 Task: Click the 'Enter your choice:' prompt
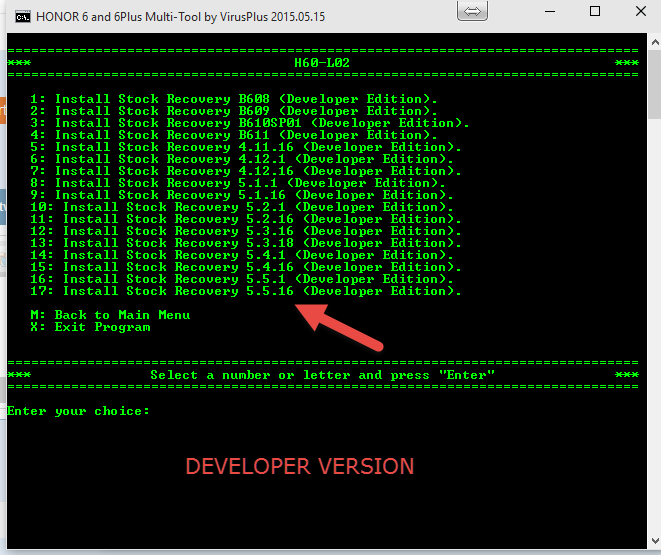(78, 411)
